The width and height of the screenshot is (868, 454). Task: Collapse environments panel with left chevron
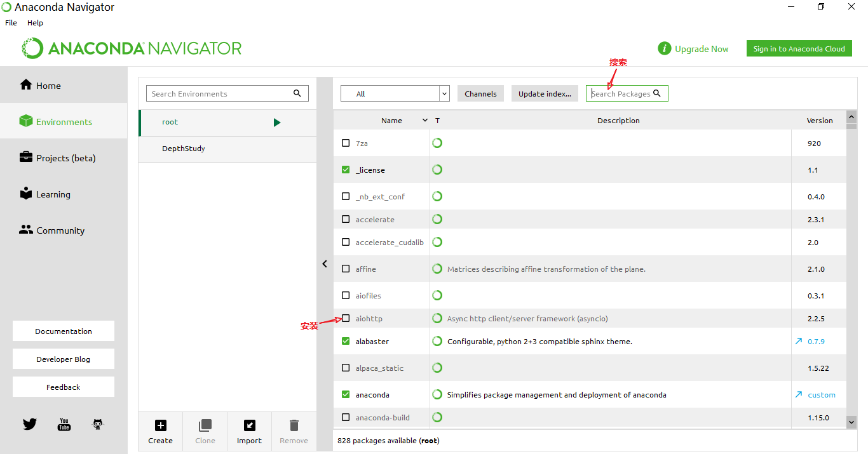pos(325,264)
